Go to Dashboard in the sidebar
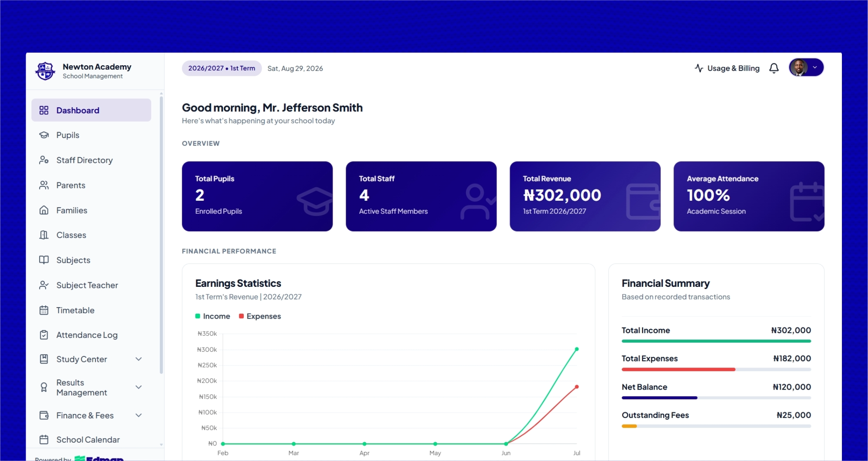This screenshot has height=461, width=868. tap(91, 110)
